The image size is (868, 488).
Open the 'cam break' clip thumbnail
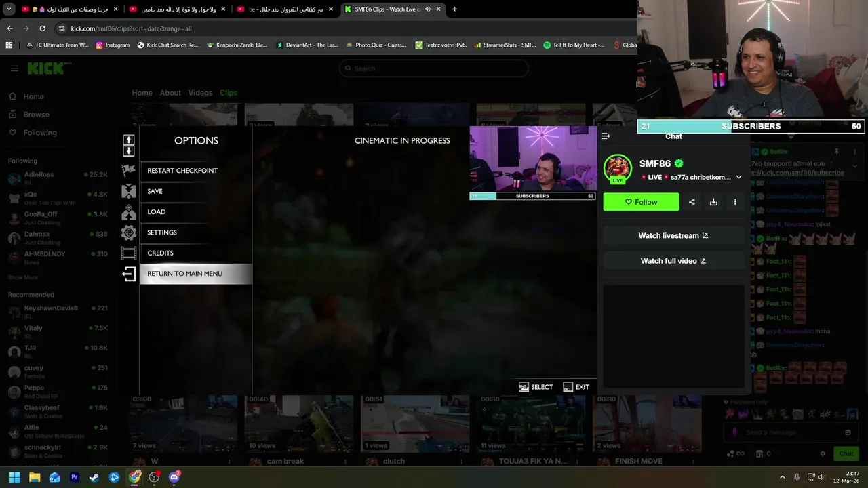coord(299,422)
